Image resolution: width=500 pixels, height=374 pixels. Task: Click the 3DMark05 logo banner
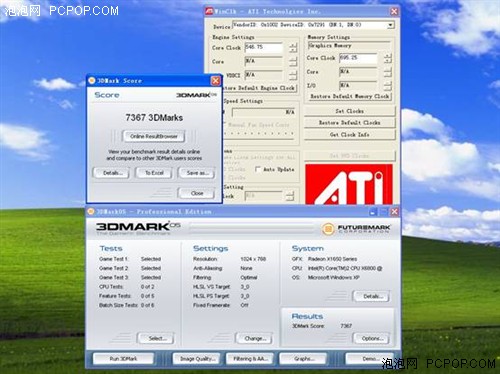pyautogui.click(x=138, y=227)
